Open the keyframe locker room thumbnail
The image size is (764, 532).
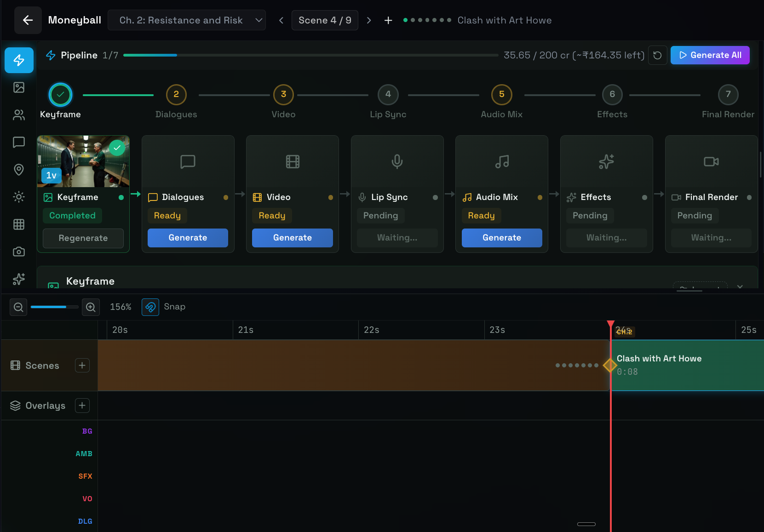83,161
